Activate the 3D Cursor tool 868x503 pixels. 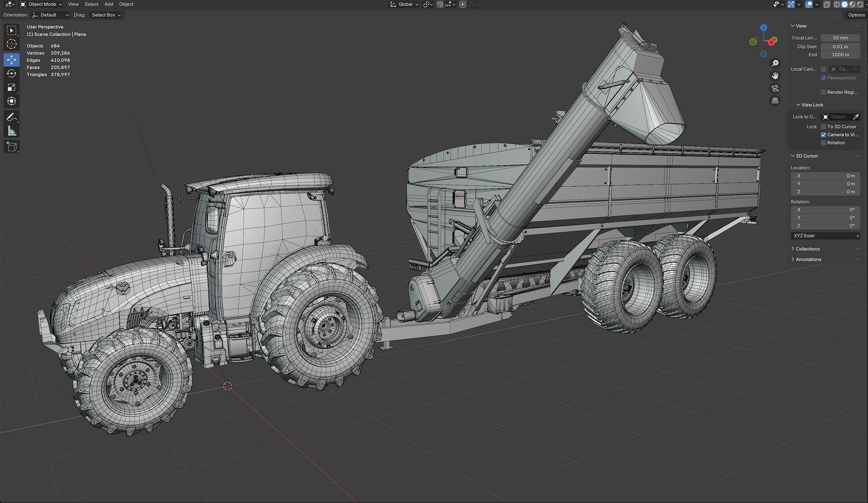12,44
